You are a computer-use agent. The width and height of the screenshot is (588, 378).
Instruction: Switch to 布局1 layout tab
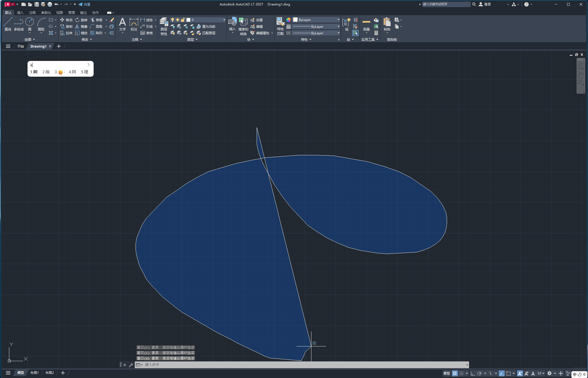pyautogui.click(x=35, y=373)
